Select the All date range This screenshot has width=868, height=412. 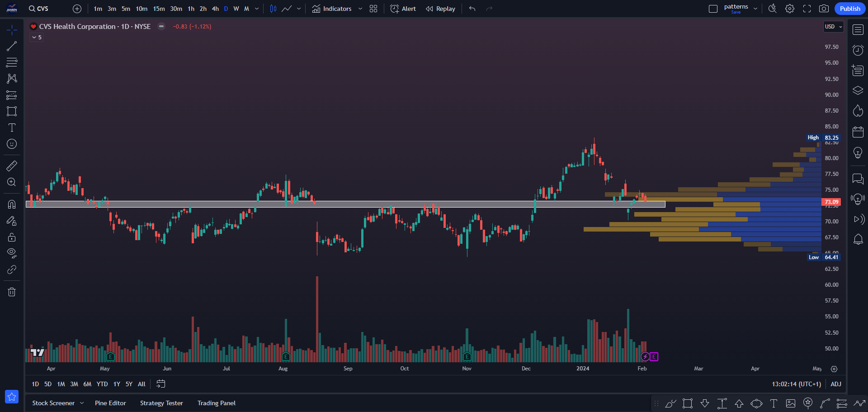(142, 384)
